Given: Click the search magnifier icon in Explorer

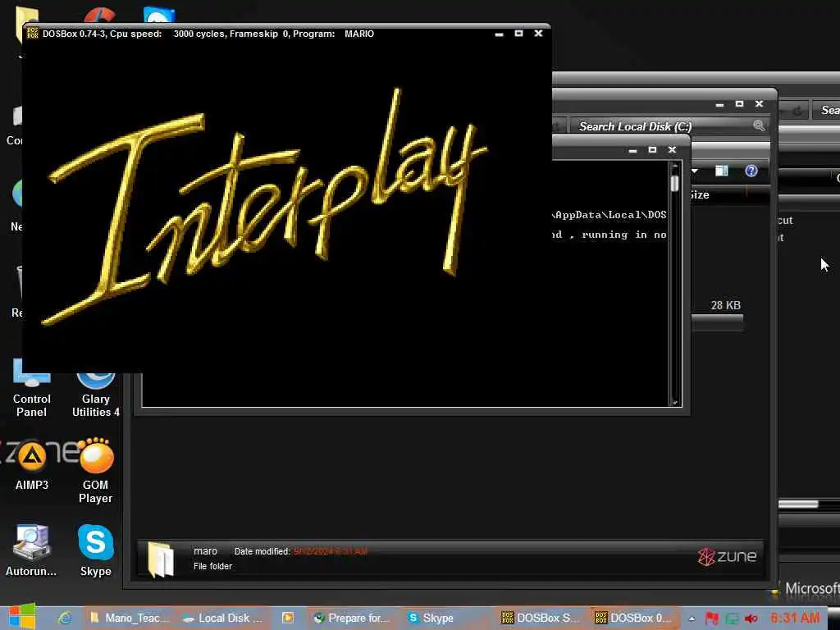Looking at the screenshot, I should pos(759,126).
